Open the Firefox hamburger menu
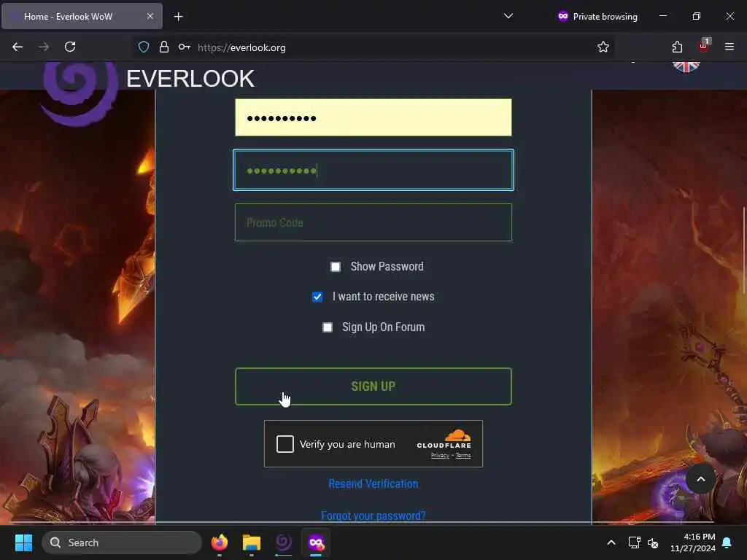Viewport: 747px width, 560px height. [729, 47]
